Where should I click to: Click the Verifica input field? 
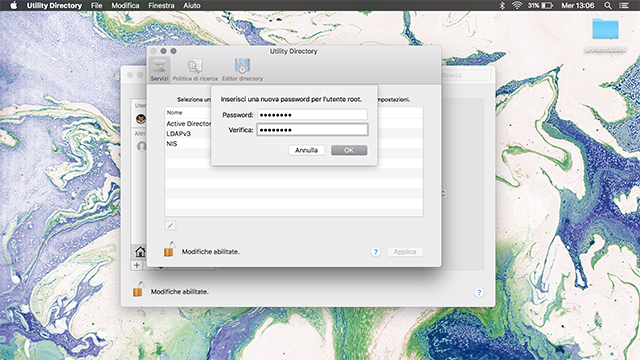[x=312, y=130]
